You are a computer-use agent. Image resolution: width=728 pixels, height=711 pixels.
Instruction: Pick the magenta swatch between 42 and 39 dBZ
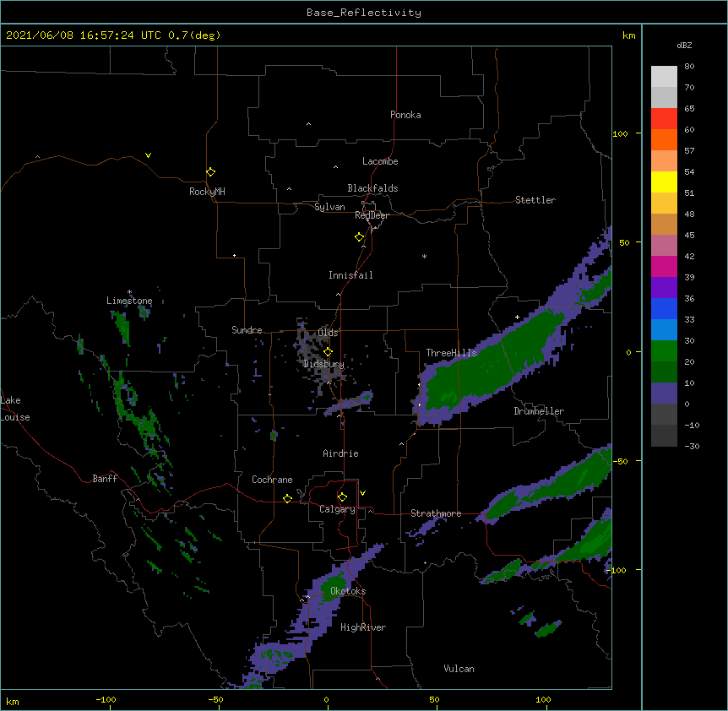pyautogui.click(x=664, y=266)
